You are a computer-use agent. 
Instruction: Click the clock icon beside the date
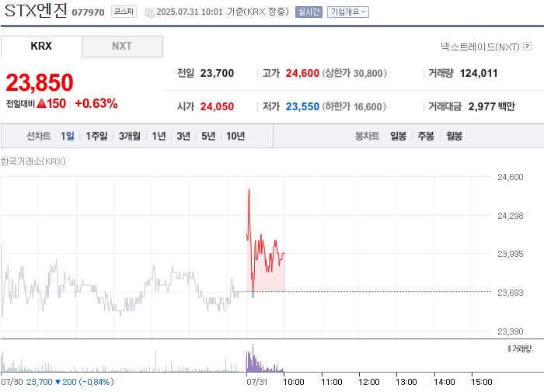[x=150, y=13]
